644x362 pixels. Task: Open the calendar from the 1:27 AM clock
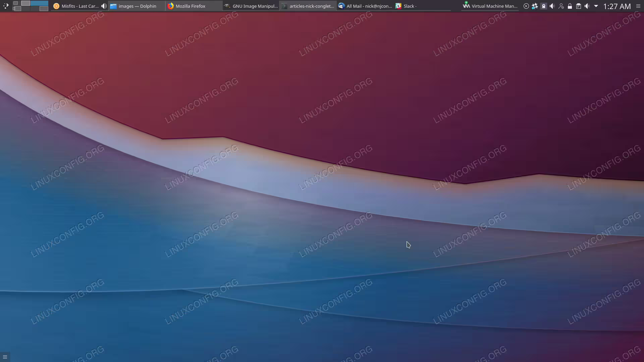click(617, 6)
